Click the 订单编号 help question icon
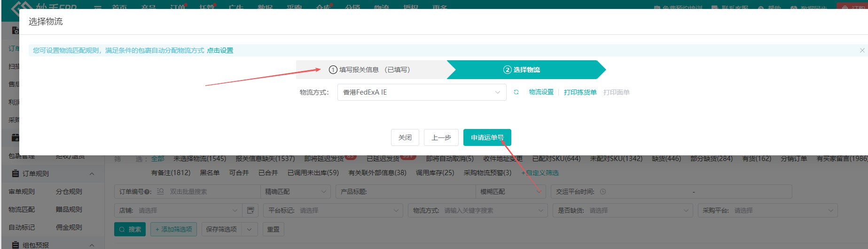Screen dimensions: 868x249 [x=147, y=192]
